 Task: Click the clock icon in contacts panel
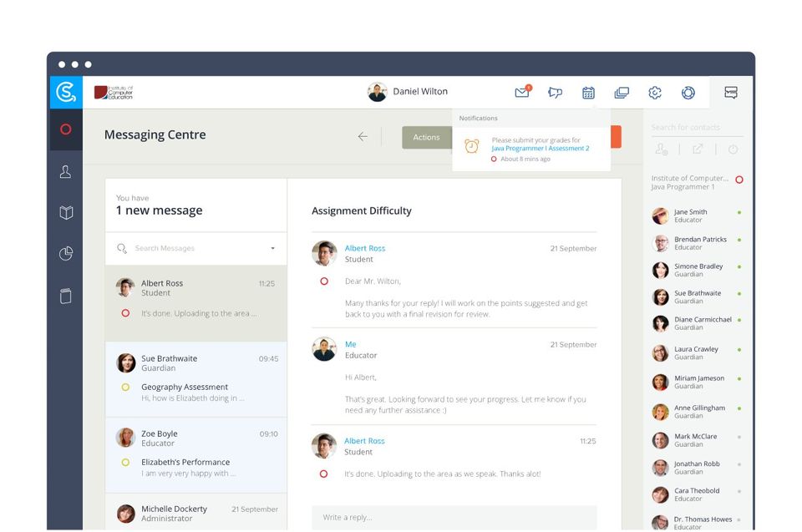[733, 149]
